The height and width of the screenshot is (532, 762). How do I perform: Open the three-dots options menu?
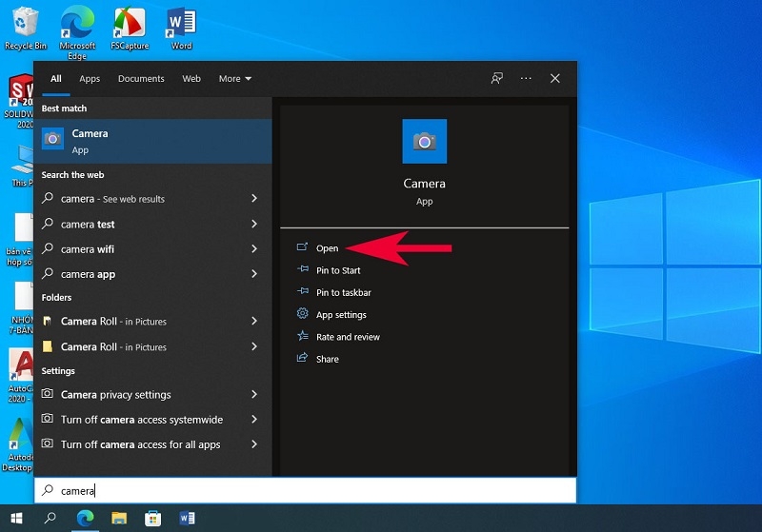tap(526, 79)
